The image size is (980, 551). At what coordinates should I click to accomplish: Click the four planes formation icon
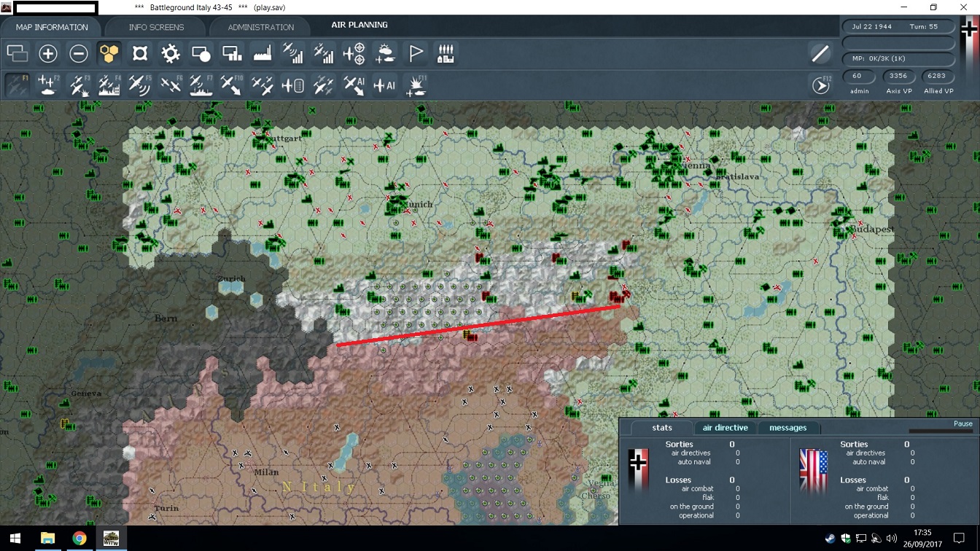point(262,85)
